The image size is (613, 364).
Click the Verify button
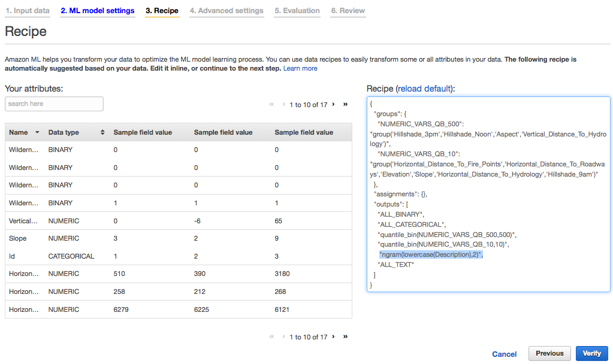[x=591, y=353]
